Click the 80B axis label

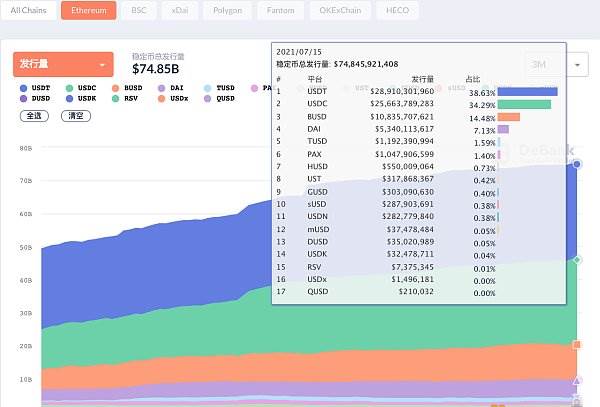26,148
